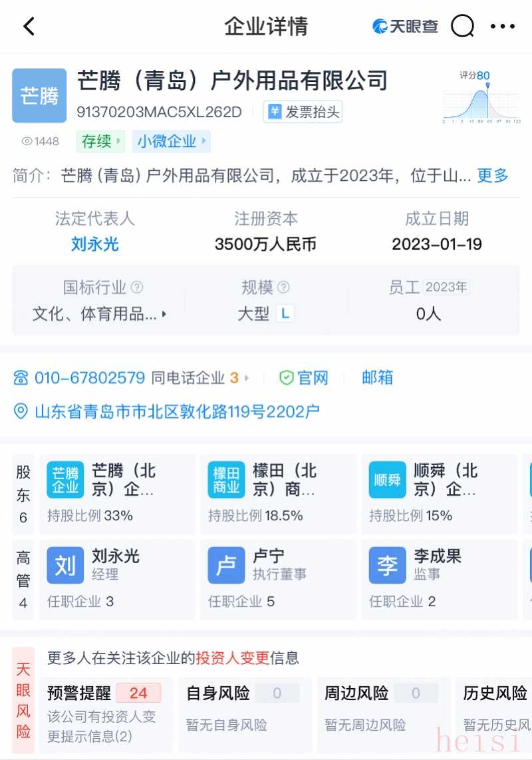Call phone number 010-67802579
532x760 pixels.
click(90, 377)
